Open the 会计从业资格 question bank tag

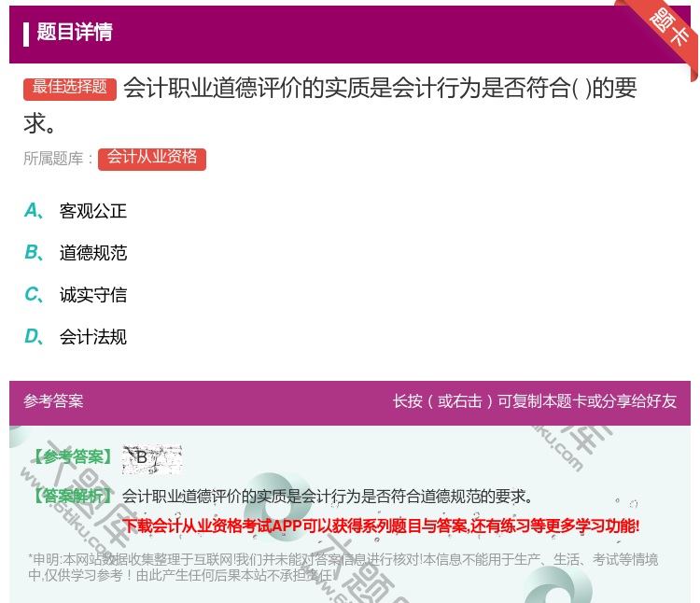(152, 159)
